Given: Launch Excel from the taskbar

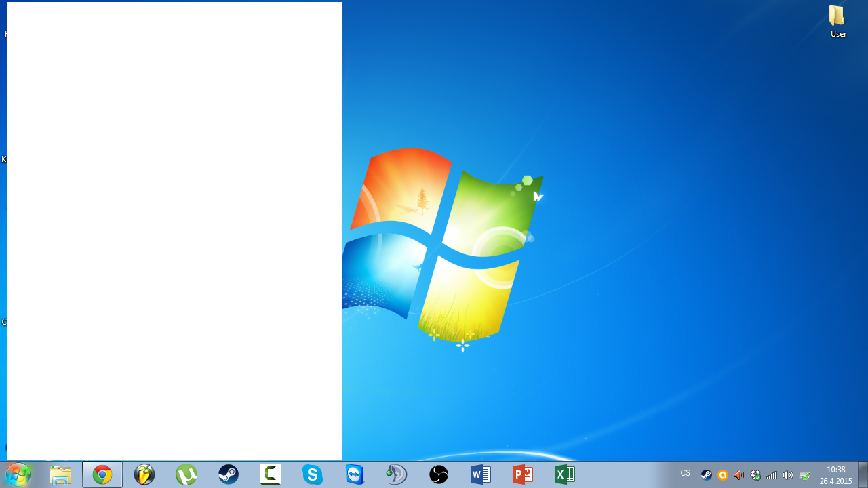Looking at the screenshot, I should pyautogui.click(x=565, y=475).
